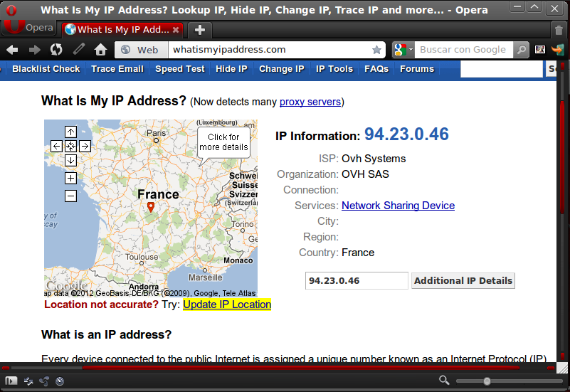Click the large 94.23.0.46 IP address
Screen dimensions: 570x392
point(406,134)
